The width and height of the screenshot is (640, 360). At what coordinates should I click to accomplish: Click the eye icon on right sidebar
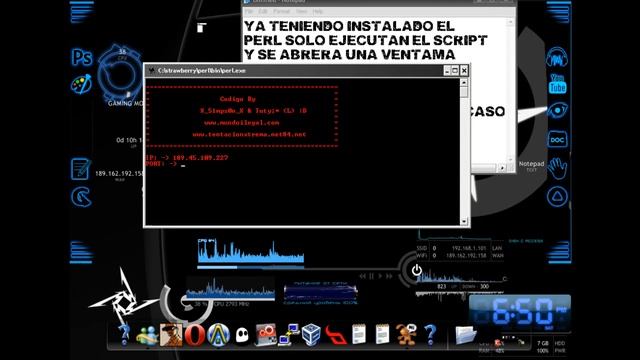coord(557,111)
